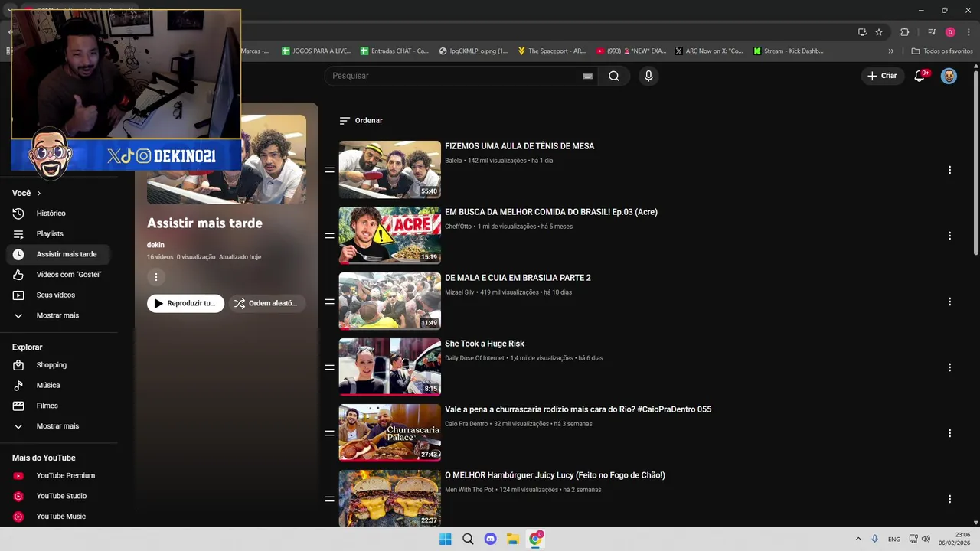Grab reorder handle of Juicy Lucy video

329,499
